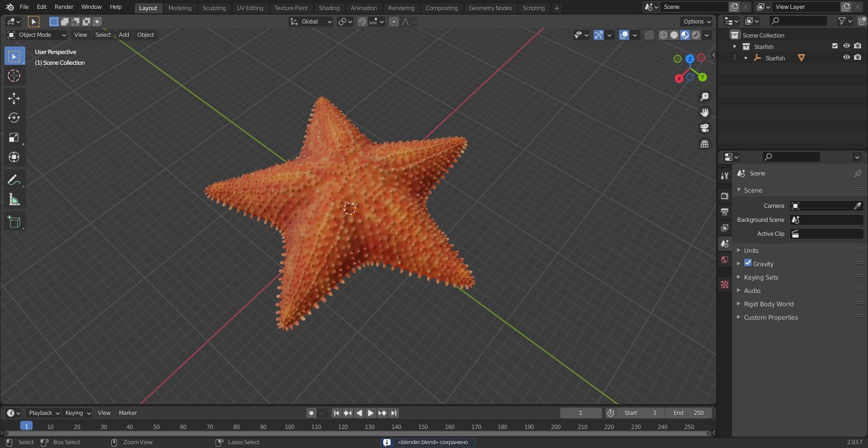Pin the Scene properties panel
The width and height of the screenshot is (868, 448).
(857, 173)
